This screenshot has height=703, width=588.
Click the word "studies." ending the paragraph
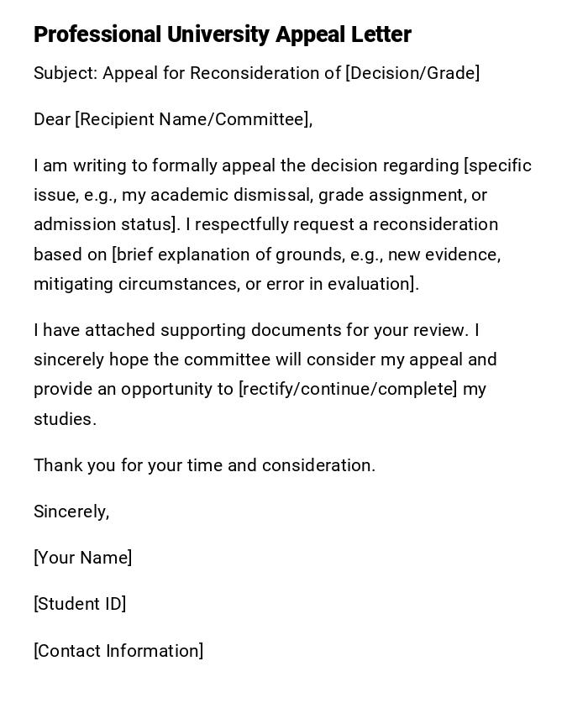[x=65, y=419]
